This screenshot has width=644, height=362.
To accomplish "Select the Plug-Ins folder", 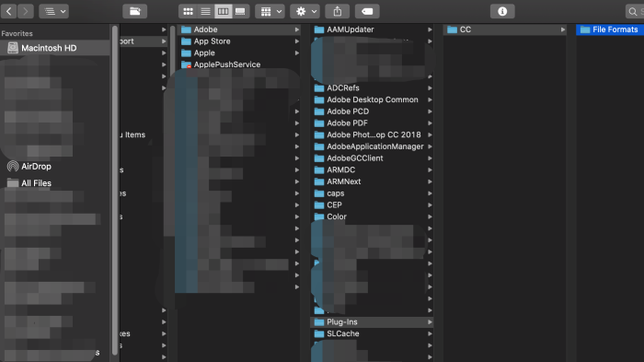I will 373,322.
